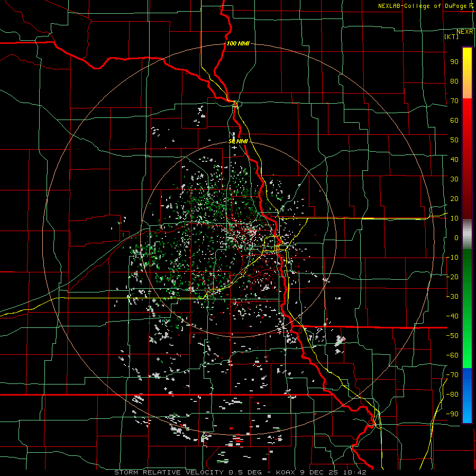
Task: Click the bright red band of scale
Action: pyautogui.click(x=467, y=111)
